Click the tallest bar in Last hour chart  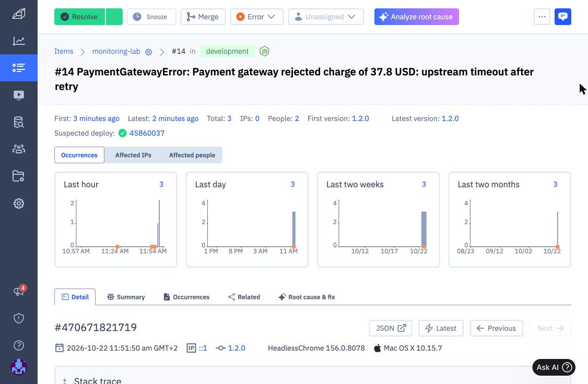point(159,223)
